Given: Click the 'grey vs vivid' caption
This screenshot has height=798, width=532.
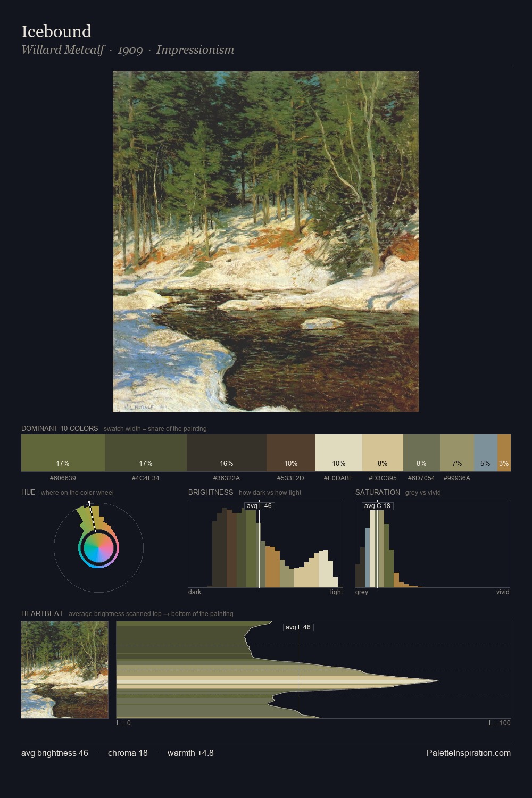Looking at the screenshot, I should [423, 493].
